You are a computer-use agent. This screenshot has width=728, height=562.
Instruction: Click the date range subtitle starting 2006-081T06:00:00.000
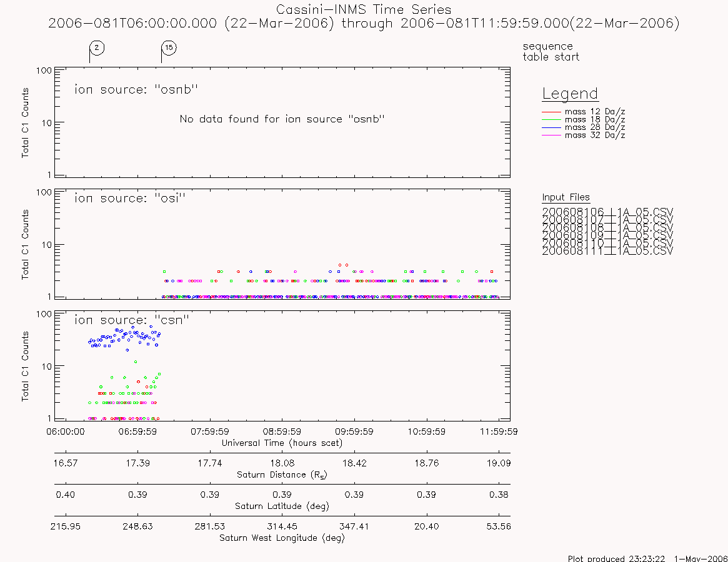point(364,23)
